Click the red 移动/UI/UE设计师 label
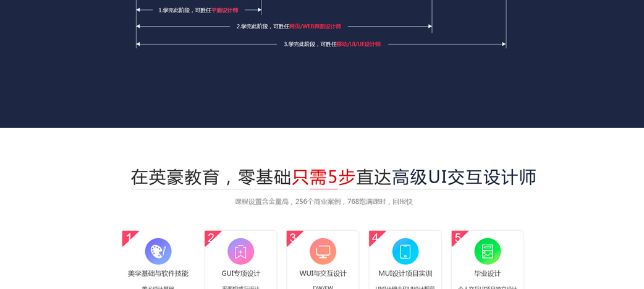This screenshot has height=289, width=644. 358,44
